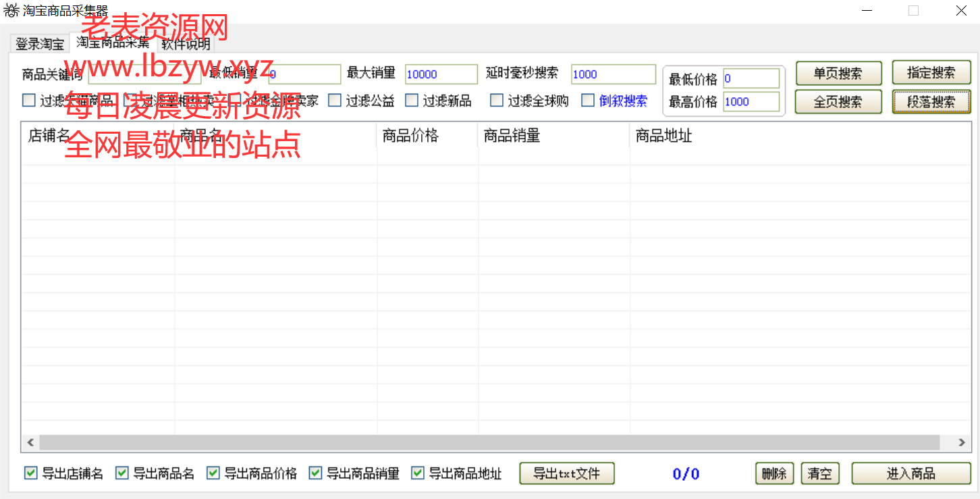Start a 全页搜索 search

[x=838, y=102]
